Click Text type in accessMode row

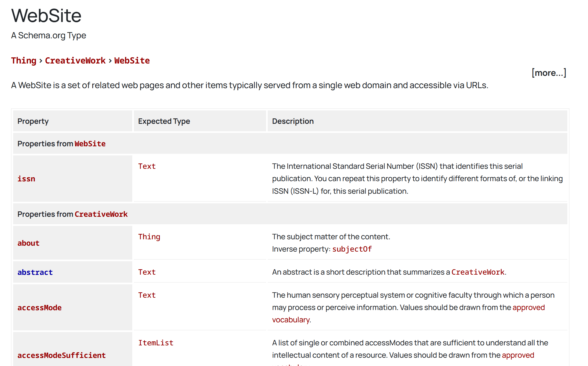click(147, 295)
